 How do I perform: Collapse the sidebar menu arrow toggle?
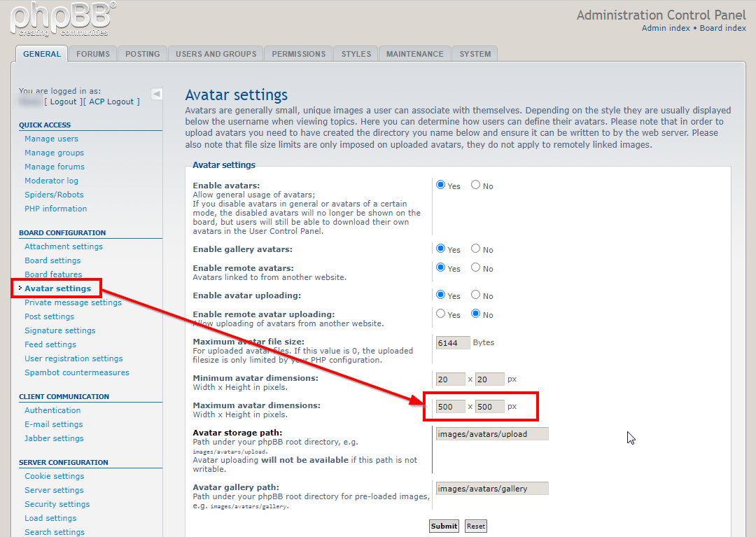pyautogui.click(x=157, y=94)
